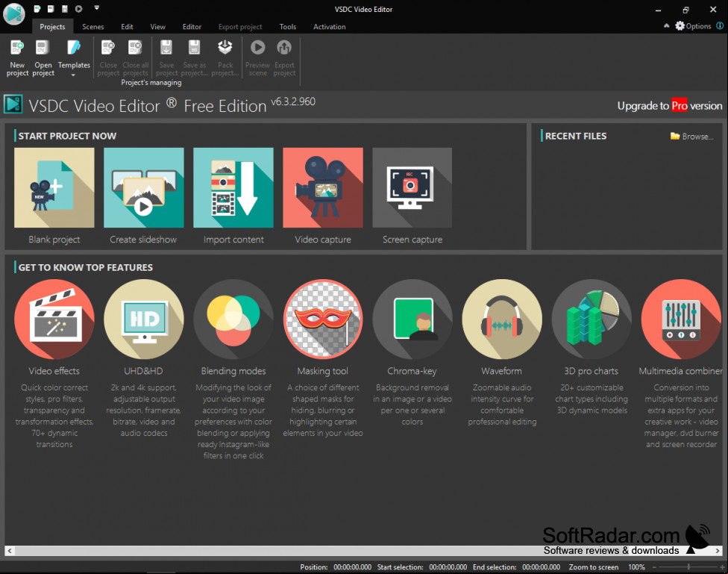Switch to the Edit ribbon tab

pos(128,27)
